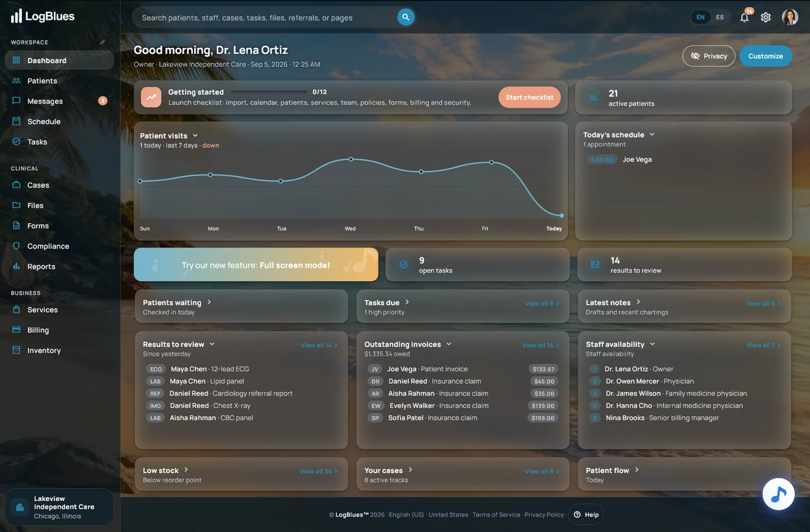Open the Results to review dropdown
Viewport: 810px width, 532px height.
pyautogui.click(x=212, y=344)
